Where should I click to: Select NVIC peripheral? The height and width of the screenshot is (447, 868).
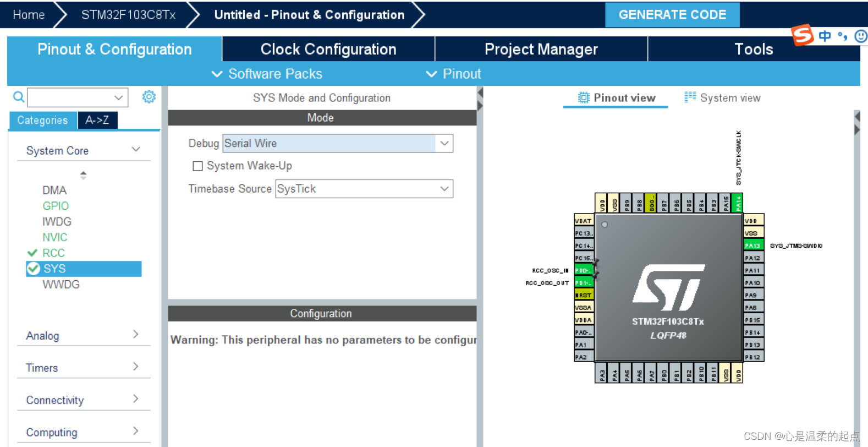point(55,237)
